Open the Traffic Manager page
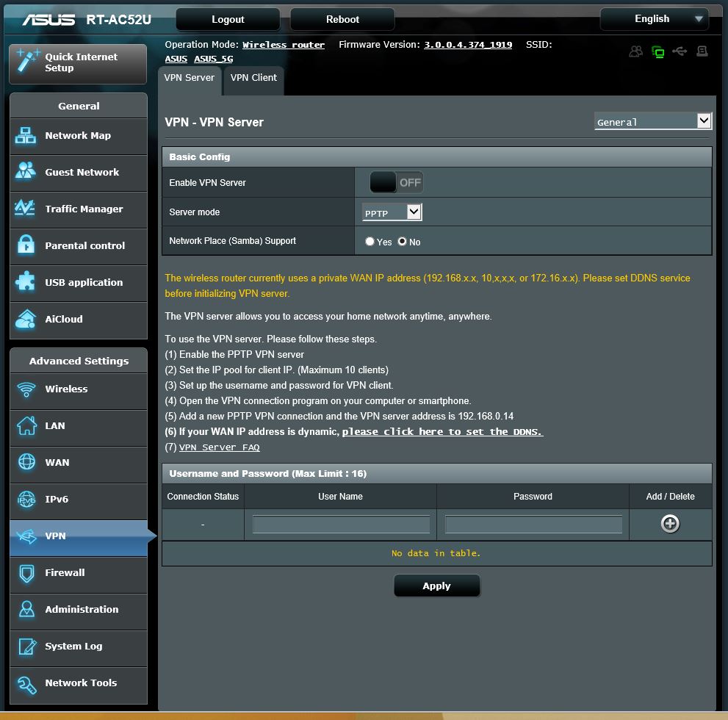 79,209
